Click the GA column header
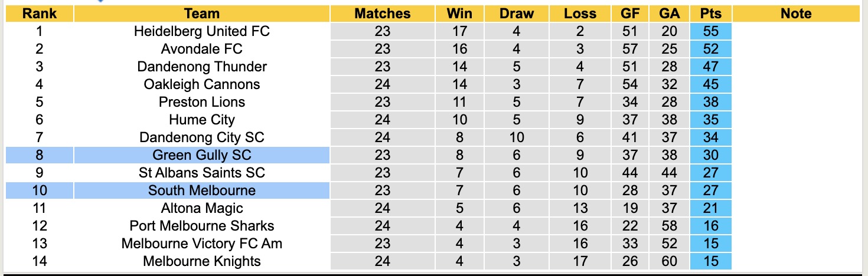 tap(670, 14)
